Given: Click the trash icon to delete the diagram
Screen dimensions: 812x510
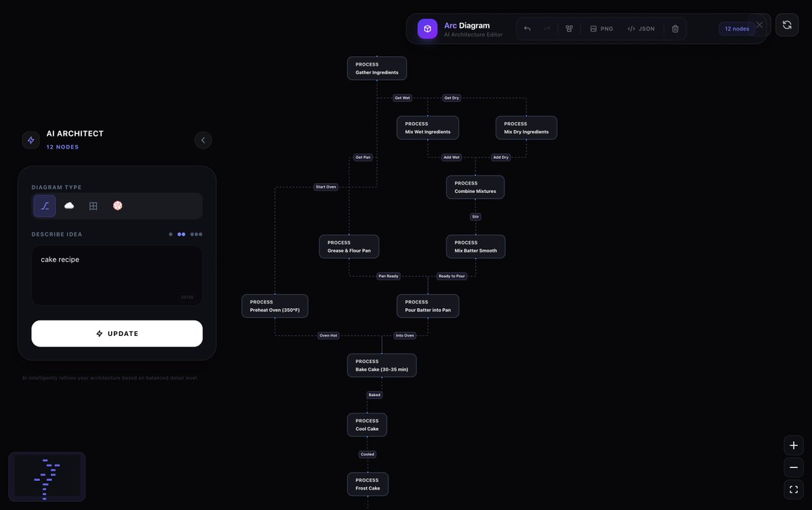Looking at the screenshot, I should pyautogui.click(x=675, y=28).
